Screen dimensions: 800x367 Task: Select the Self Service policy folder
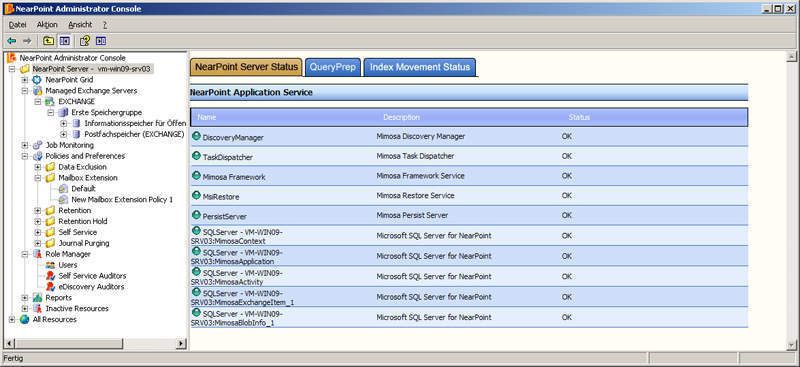coord(77,232)
